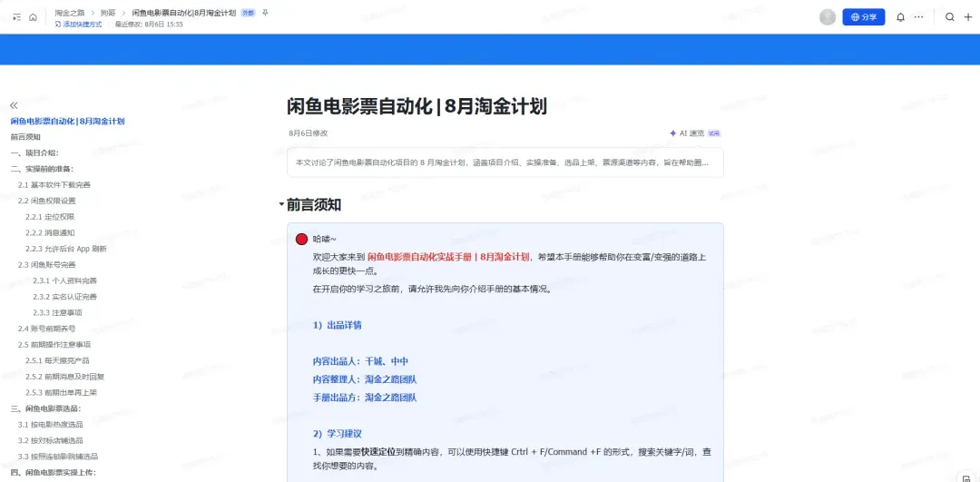This screenshot has width=980, height=482.
Task: Open outline item 2.3.1 个人资料完善
Action: coord(65,280)
